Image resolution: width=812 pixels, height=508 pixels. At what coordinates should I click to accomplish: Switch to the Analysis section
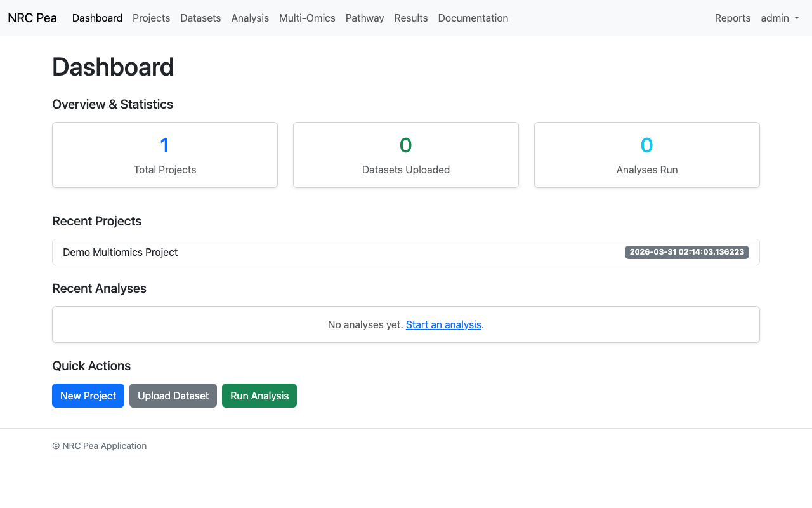tap(250, 18)
